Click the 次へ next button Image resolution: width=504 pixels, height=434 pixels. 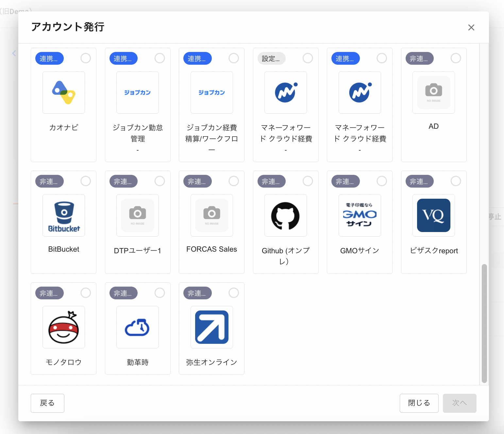click(x=459, y=403)
